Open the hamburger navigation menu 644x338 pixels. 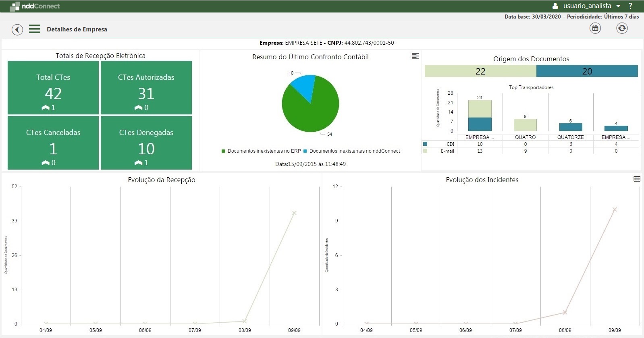[35, 29]
